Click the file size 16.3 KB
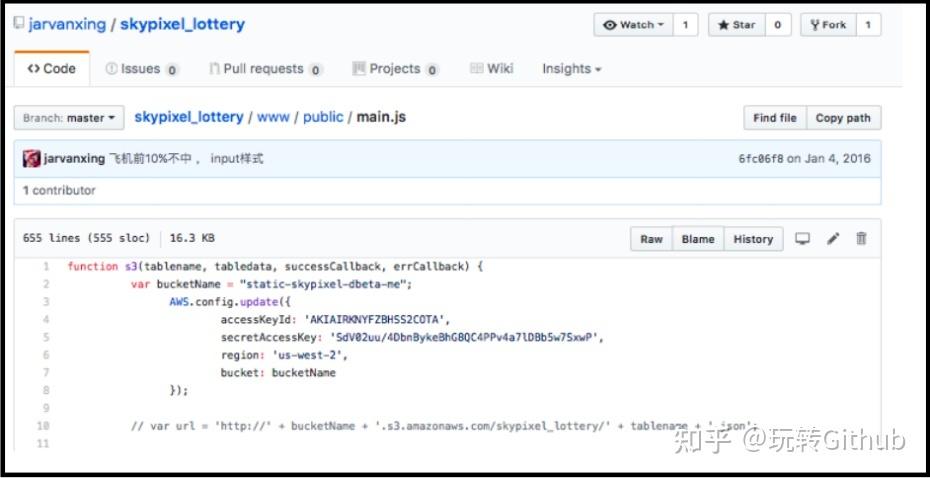The height and width of the screenshot is (478, 930). (192, 238)
